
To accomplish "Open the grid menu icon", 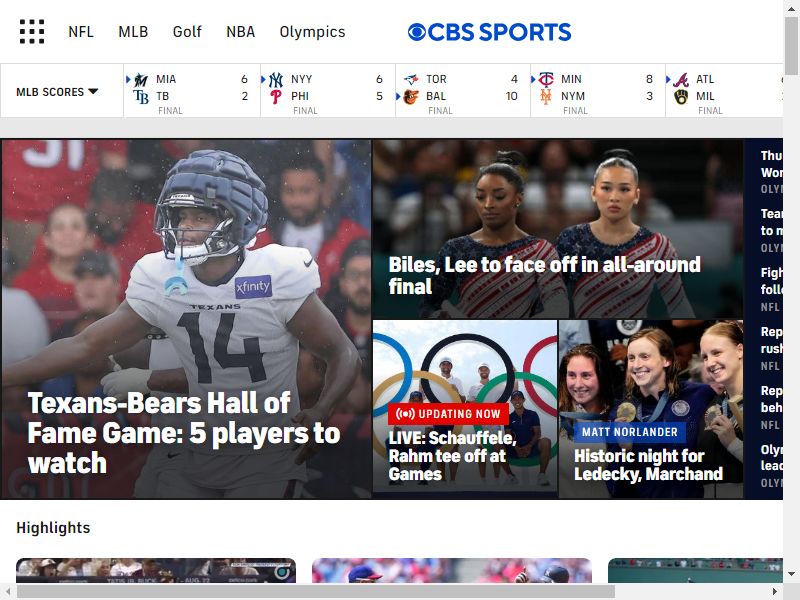I will pyautogui.click(x=32, y=32).
